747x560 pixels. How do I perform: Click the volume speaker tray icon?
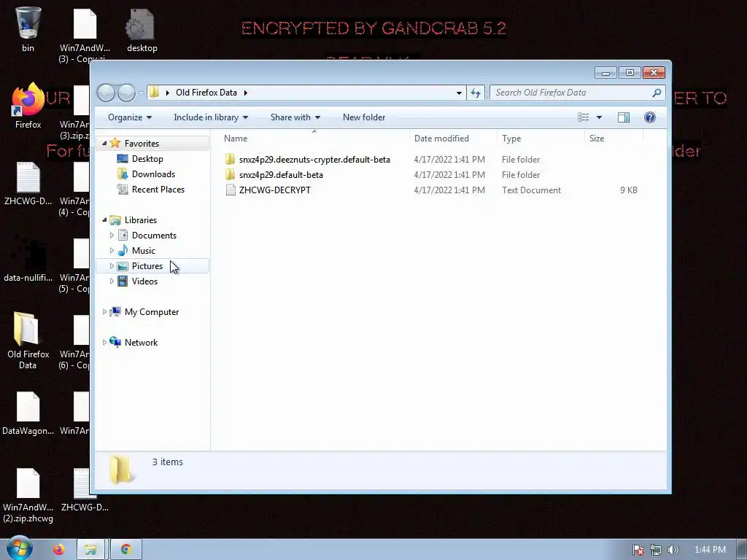pyautogui.click(x=673, y=550)
